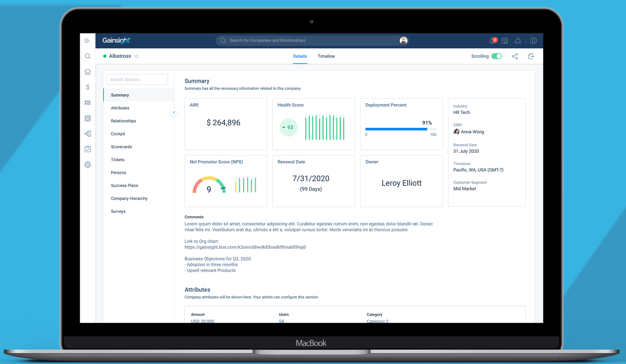
Task: Go to the Scorecards section
Action: [x=121, y=147]
